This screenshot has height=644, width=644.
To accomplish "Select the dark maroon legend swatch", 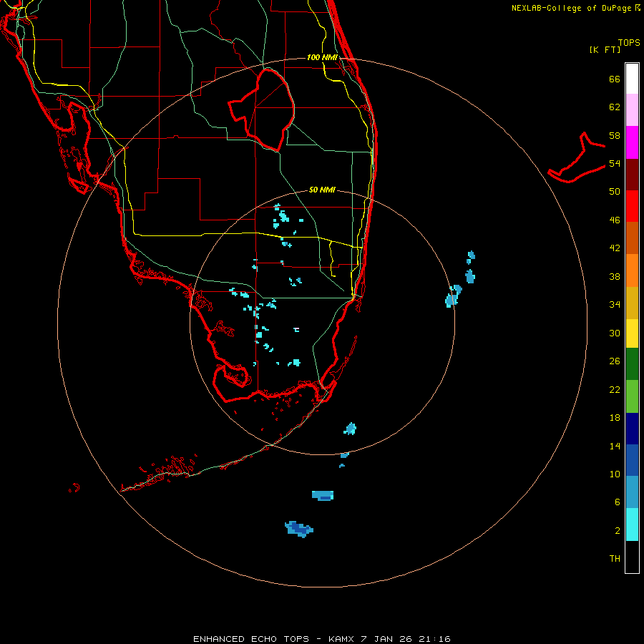I will click(632, 174).
